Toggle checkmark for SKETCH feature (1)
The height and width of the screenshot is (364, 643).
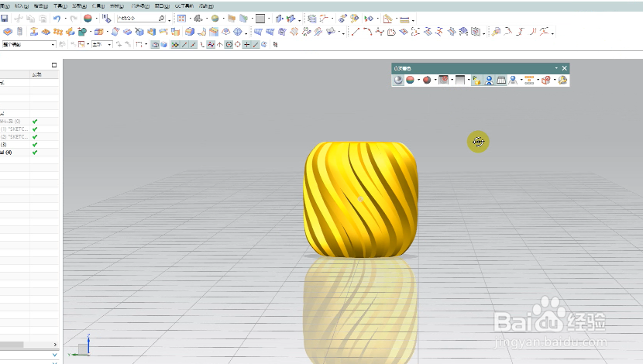click(35, 129)
